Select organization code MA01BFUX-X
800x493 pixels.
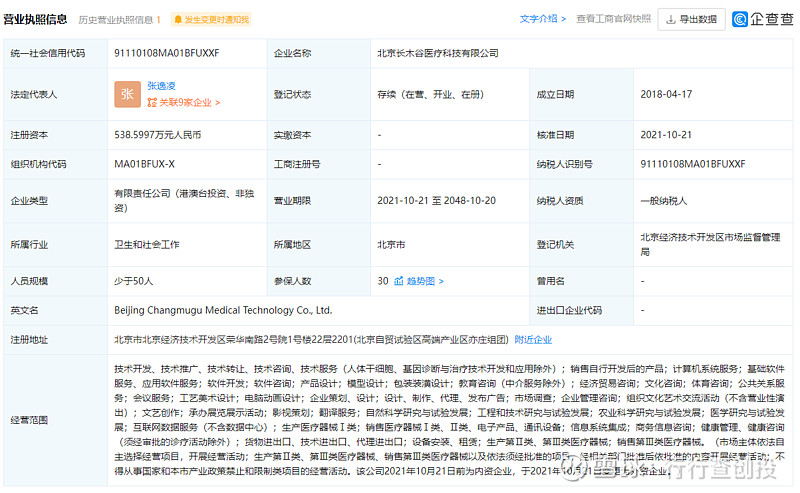click(x=144, y=164)
